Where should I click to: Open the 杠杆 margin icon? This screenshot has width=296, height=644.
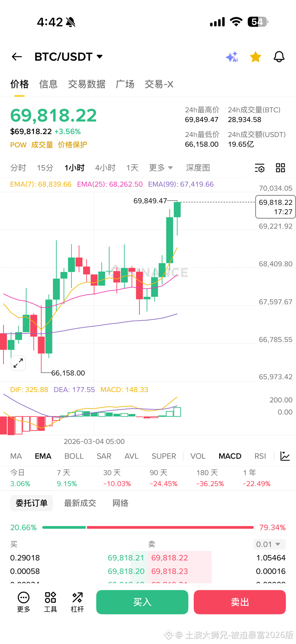[77, 602]
